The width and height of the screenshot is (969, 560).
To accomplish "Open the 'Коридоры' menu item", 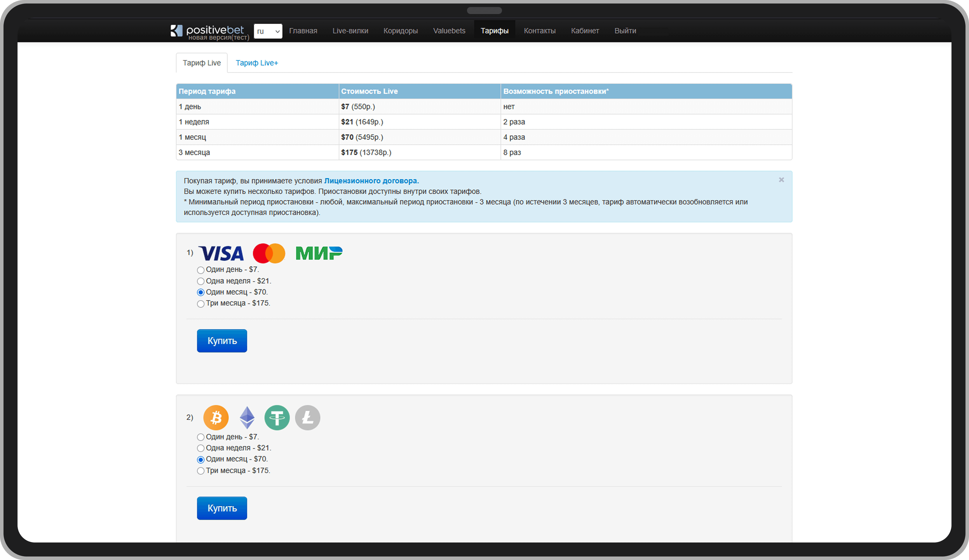I will tap(400, 31).
